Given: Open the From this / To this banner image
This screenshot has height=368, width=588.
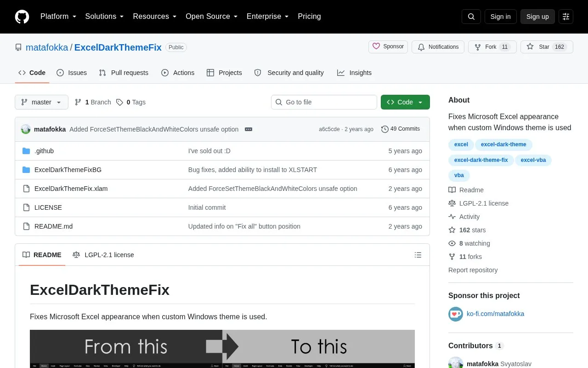Looking at the screenshot, I should [x=222, y=349].
